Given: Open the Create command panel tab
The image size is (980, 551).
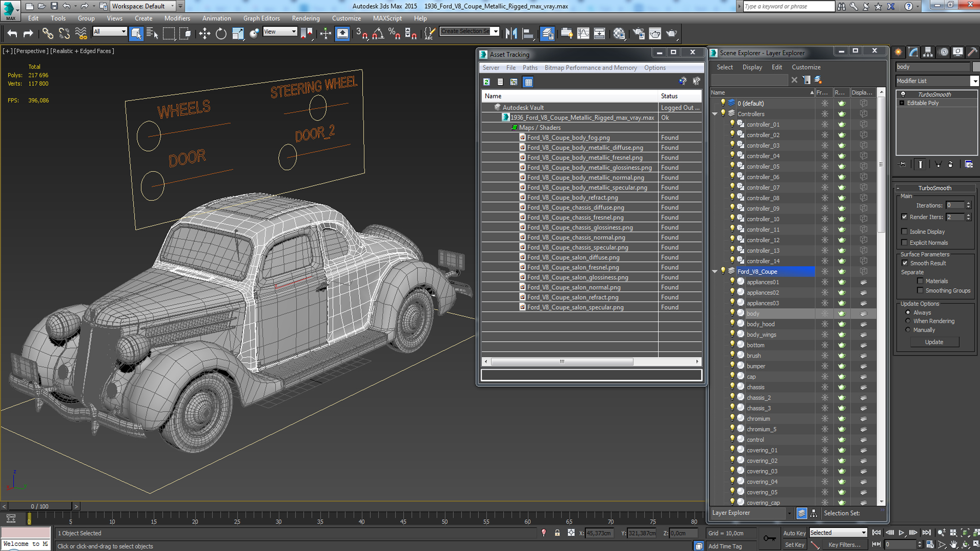Looking at the screenshot, I should pyautogui.click(x=898, y=52).
